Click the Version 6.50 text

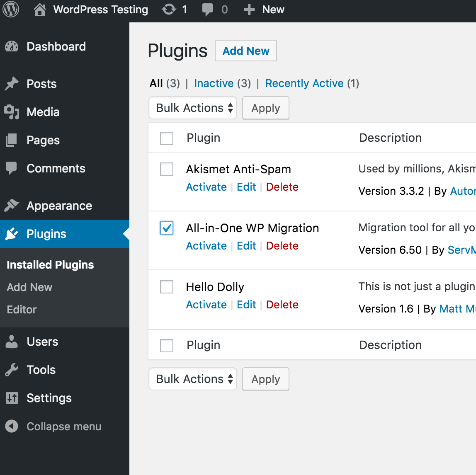point(390,250)
